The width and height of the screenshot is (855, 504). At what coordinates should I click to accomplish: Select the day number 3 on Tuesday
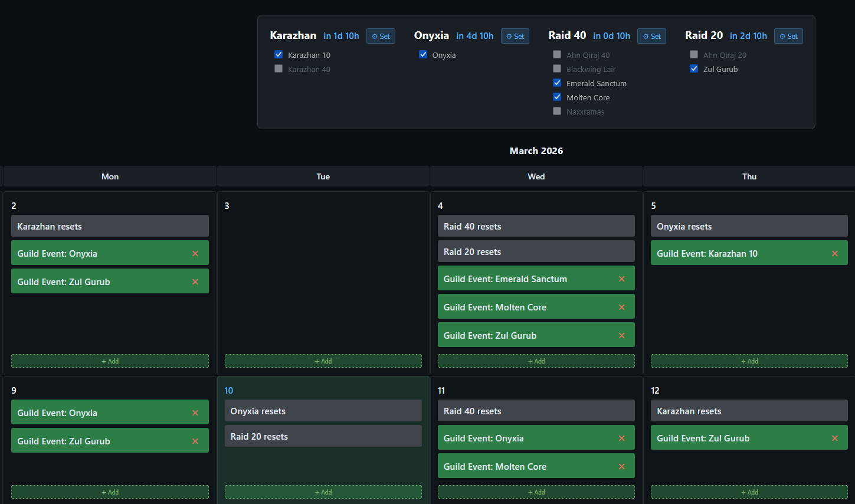pos(227,206)
